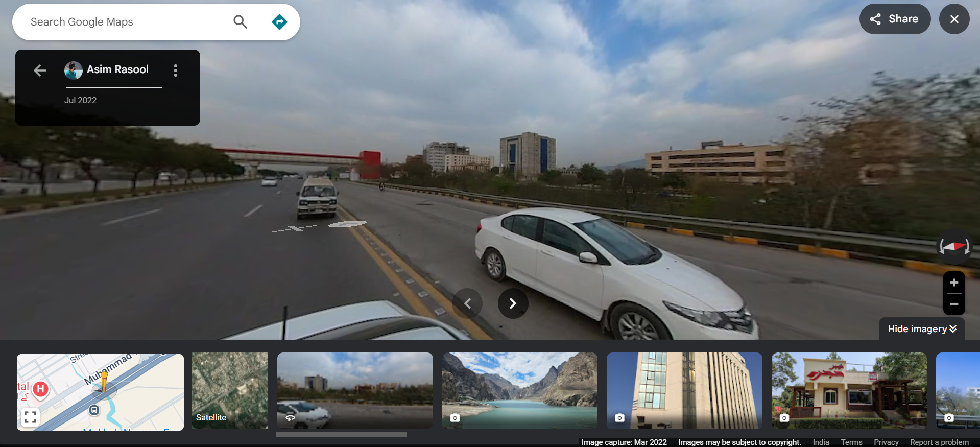Open the Terms link
980x447 pixels.
click(851, 442)
